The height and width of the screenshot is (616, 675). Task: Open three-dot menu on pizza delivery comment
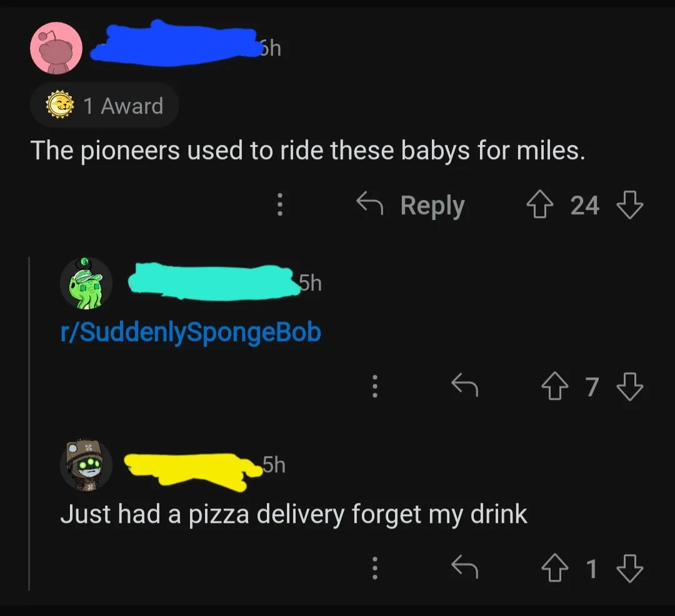(x=375, y=567)
